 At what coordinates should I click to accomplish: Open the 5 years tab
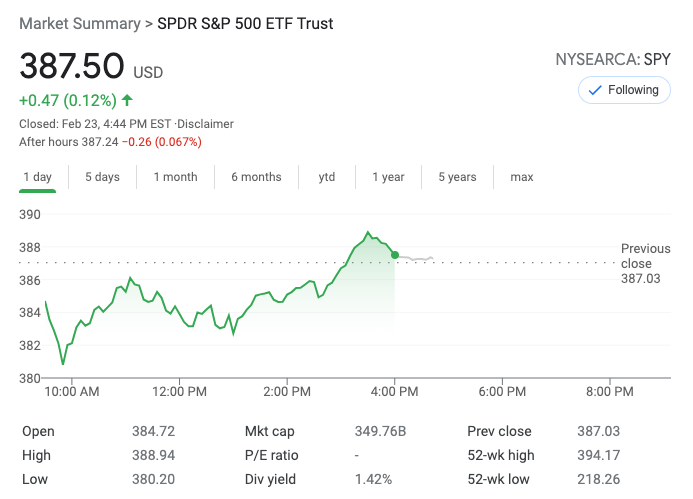[x=457, y=177]
